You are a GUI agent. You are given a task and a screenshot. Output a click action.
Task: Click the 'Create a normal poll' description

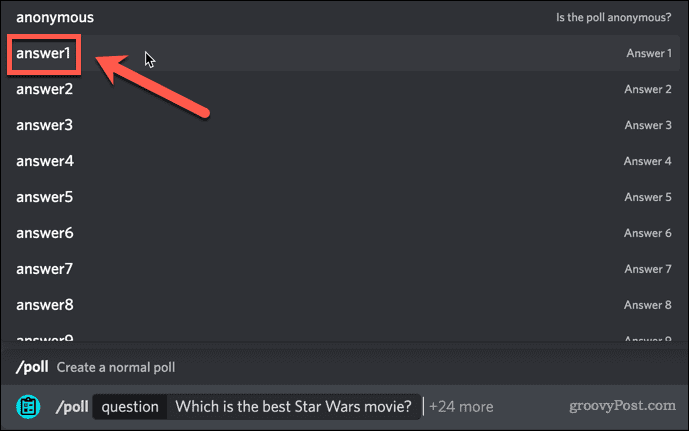[x=116, y=367]
